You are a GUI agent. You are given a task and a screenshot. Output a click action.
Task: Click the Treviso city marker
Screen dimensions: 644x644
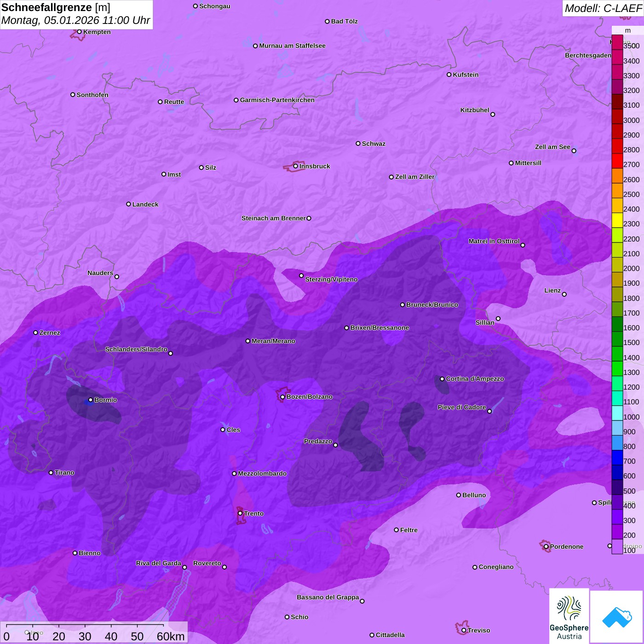[x=464, y=630]
